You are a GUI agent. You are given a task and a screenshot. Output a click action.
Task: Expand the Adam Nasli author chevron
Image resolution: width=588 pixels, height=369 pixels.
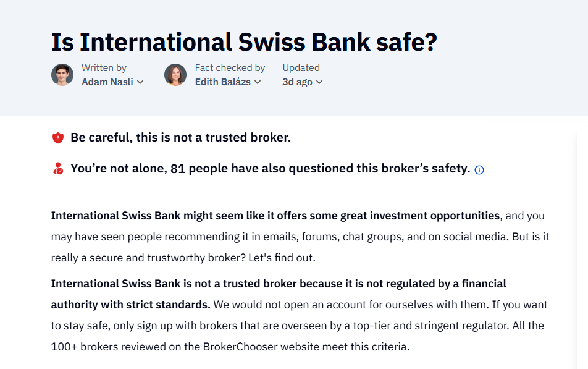pos(140,82)
